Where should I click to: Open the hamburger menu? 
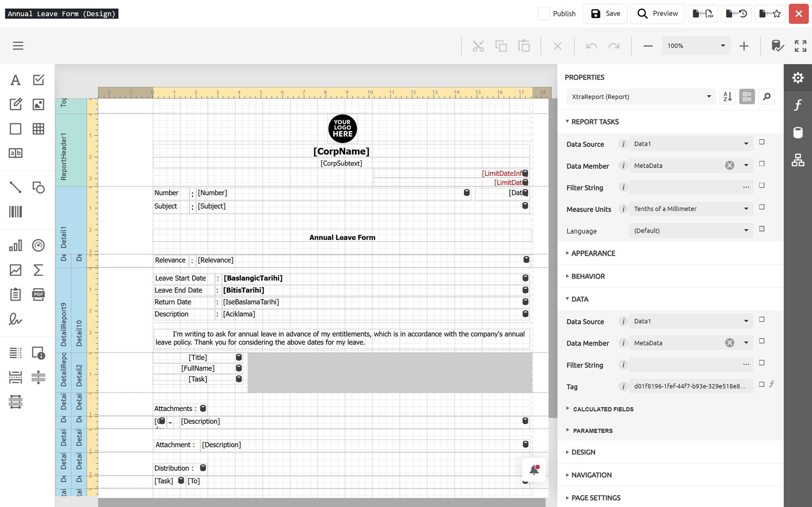pos(18,46)
